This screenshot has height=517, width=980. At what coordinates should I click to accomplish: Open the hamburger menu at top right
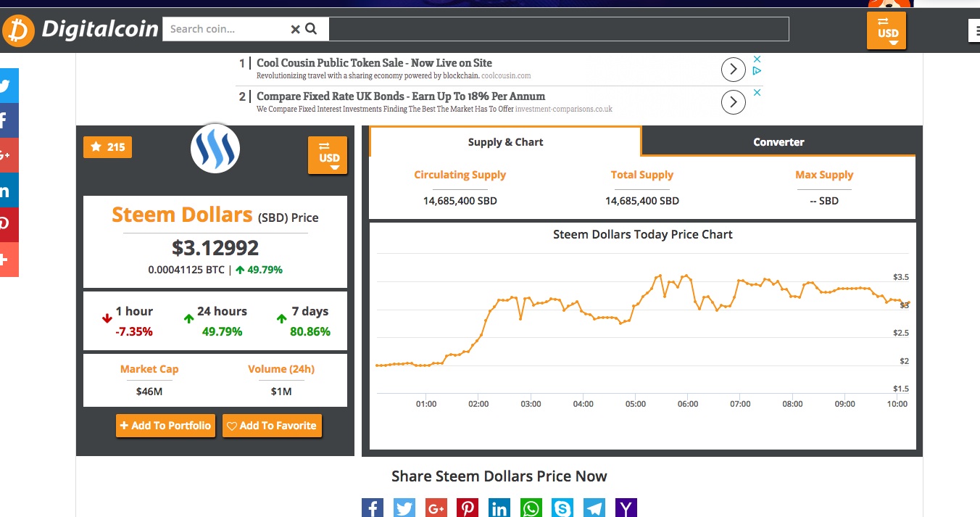point(973,30)
